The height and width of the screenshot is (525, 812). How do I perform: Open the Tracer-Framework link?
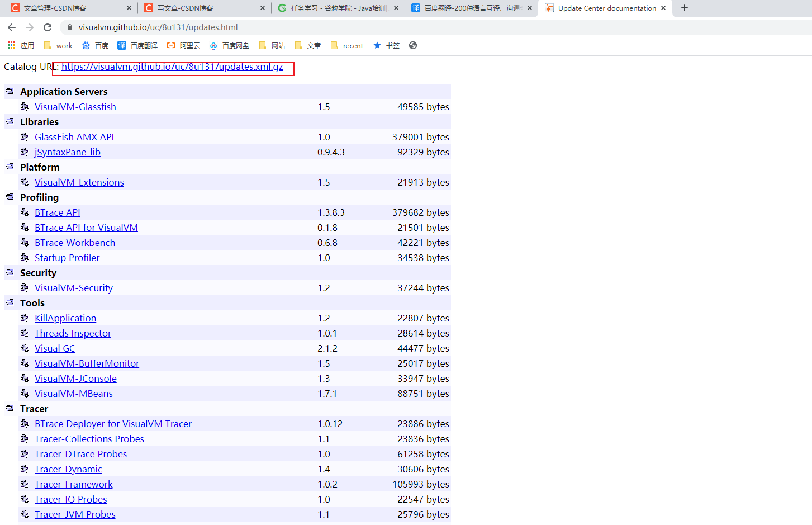pyautogui.click(x=74, y=484)
